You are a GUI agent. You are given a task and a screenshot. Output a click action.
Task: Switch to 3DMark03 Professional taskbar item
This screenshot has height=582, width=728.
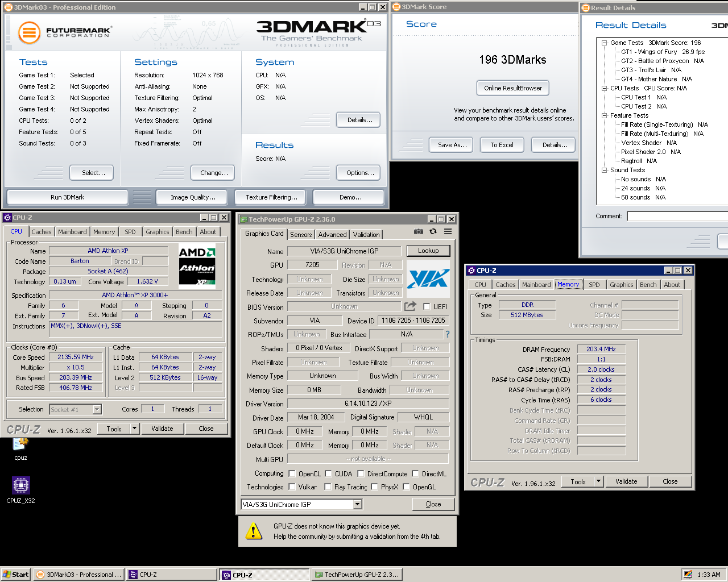79,575
